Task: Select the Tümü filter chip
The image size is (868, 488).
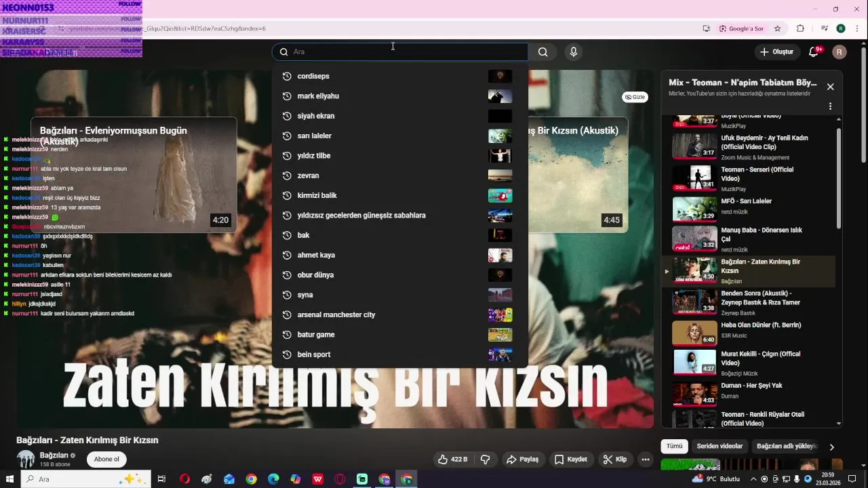Action: click(674, 446)
